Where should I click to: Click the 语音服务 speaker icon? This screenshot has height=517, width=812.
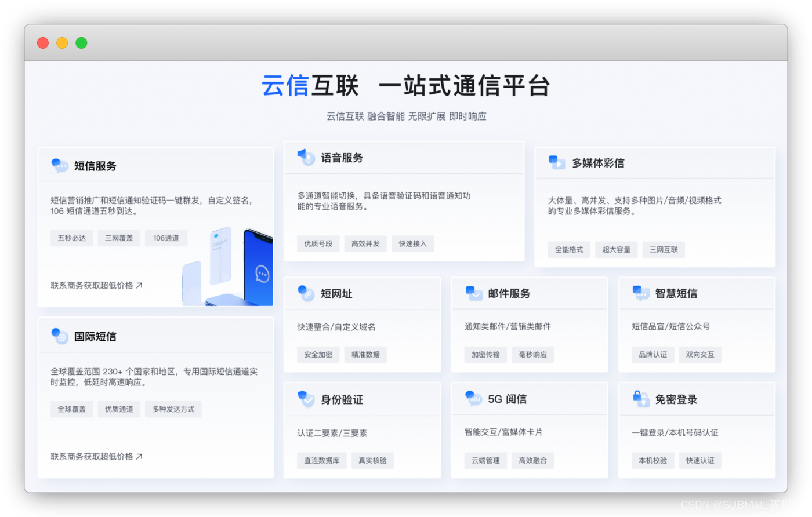[x=305, y=156]
